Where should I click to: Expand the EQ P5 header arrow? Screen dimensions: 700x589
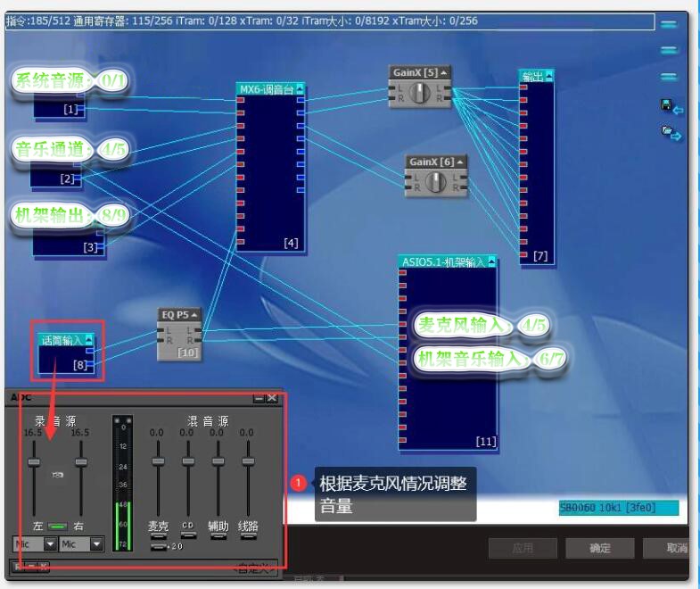click(194, 315)
